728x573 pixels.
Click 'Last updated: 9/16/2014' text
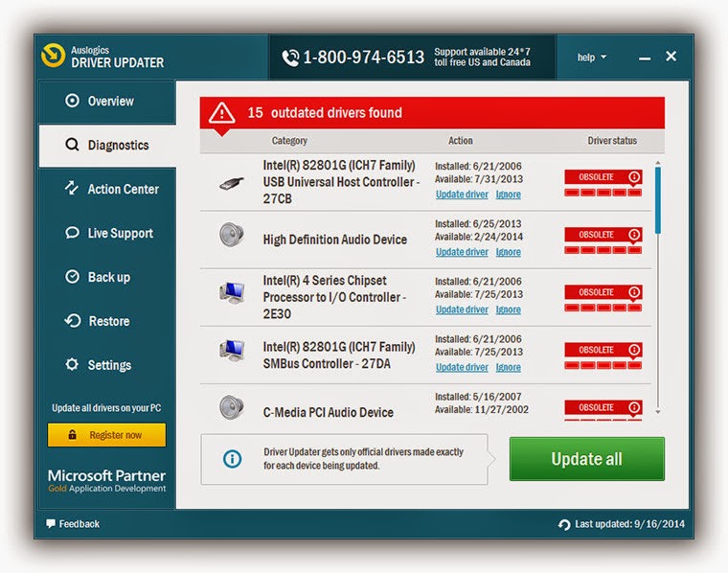(629, 524)
